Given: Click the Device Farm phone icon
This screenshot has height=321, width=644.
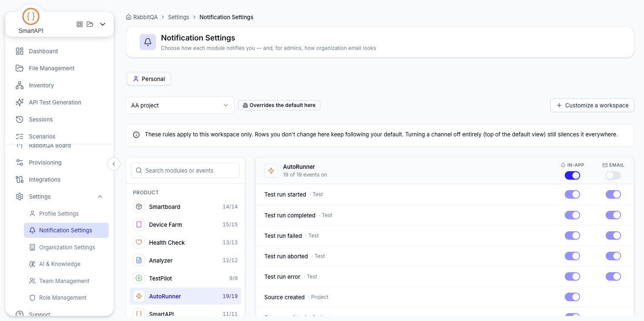Looking at the screenshot, I should click(139, 225).
